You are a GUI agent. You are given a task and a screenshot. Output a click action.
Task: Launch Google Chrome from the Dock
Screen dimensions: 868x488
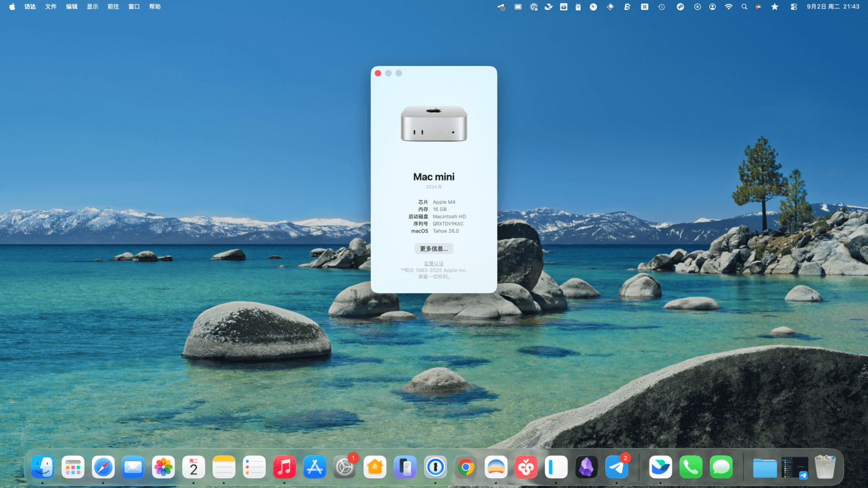(465, 467)
